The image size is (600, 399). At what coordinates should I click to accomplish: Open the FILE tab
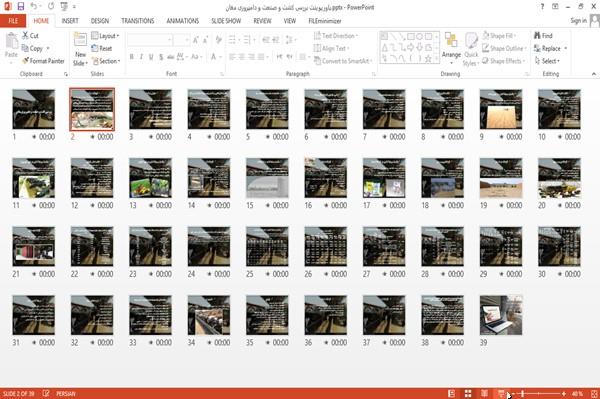(x=13, y=21)
